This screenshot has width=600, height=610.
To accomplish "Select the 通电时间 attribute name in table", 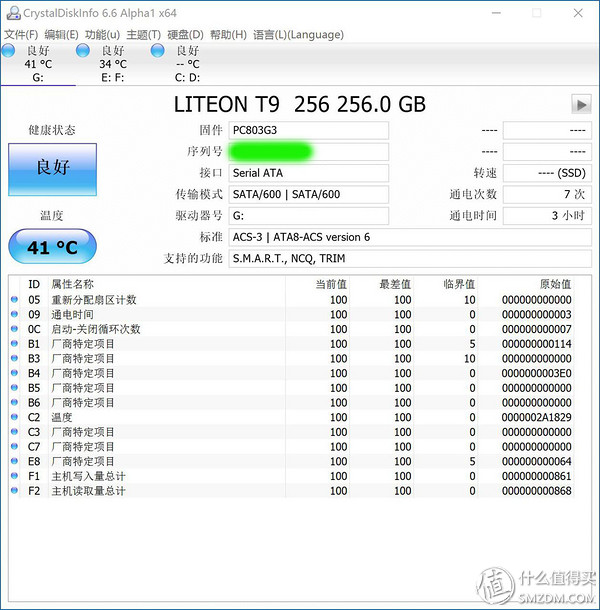I will (x=72, y=315).
